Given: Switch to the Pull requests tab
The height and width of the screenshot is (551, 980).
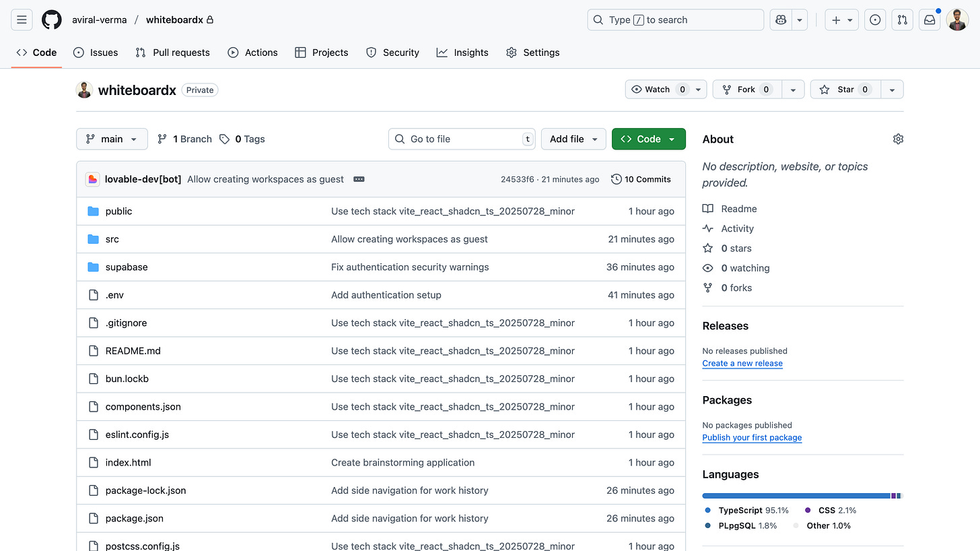Looking at the screenshot, I should (x=173, y=53).
